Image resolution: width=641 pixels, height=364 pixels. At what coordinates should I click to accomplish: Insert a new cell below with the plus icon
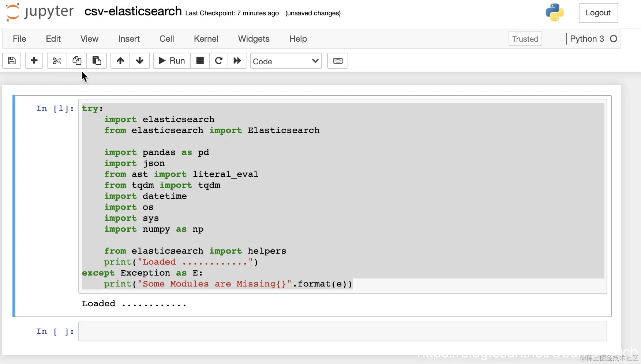[34, 61]
